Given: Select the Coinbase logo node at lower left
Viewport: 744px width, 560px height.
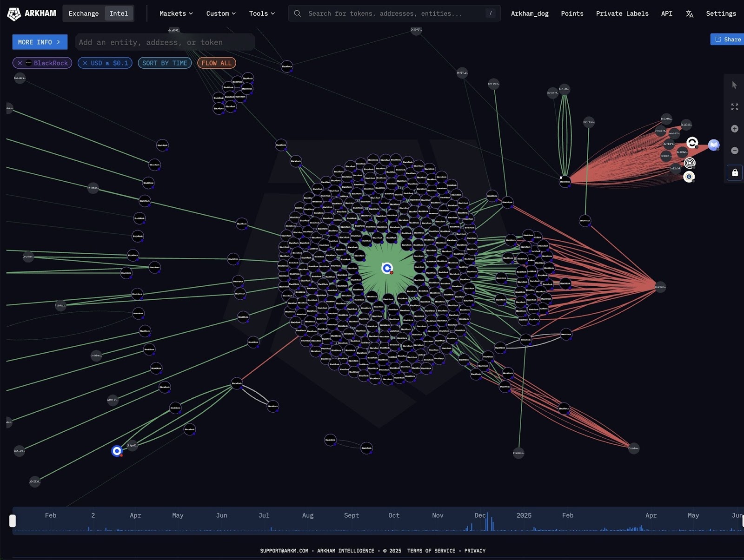Looking at the screenshot, I should (117, 451).
